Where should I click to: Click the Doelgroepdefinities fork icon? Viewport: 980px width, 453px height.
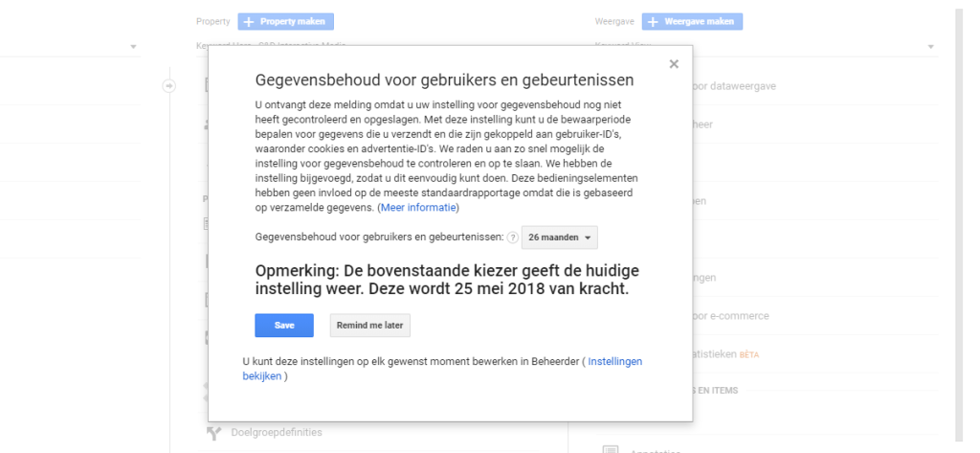[213, 432]
